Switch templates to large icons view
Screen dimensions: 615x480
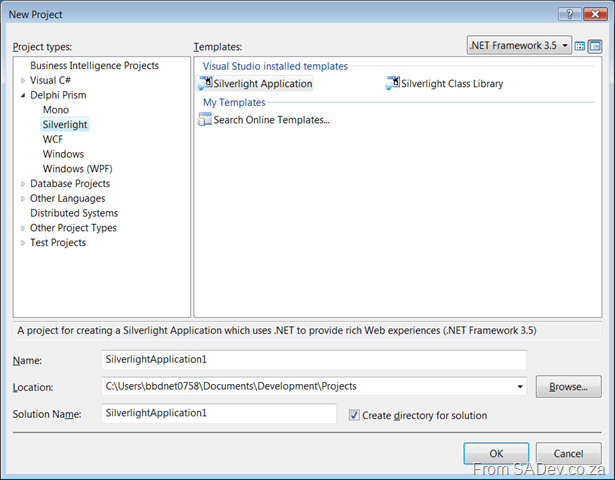580,46
